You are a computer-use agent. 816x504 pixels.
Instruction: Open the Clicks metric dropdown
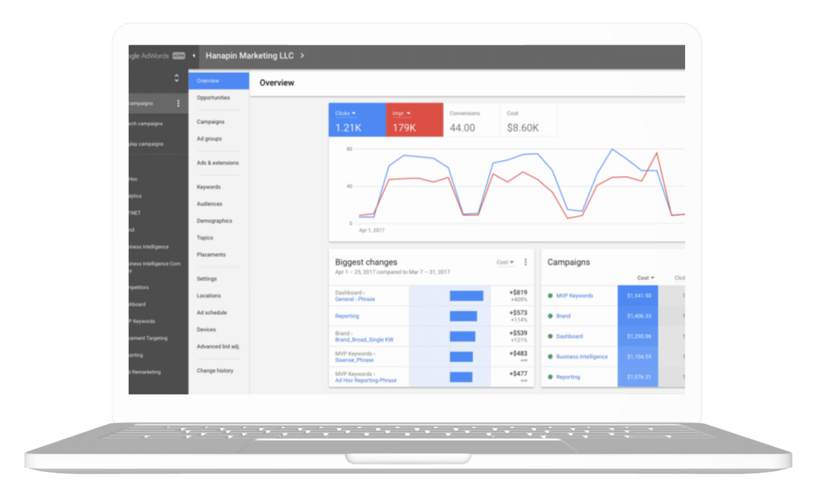click(346, 113)
